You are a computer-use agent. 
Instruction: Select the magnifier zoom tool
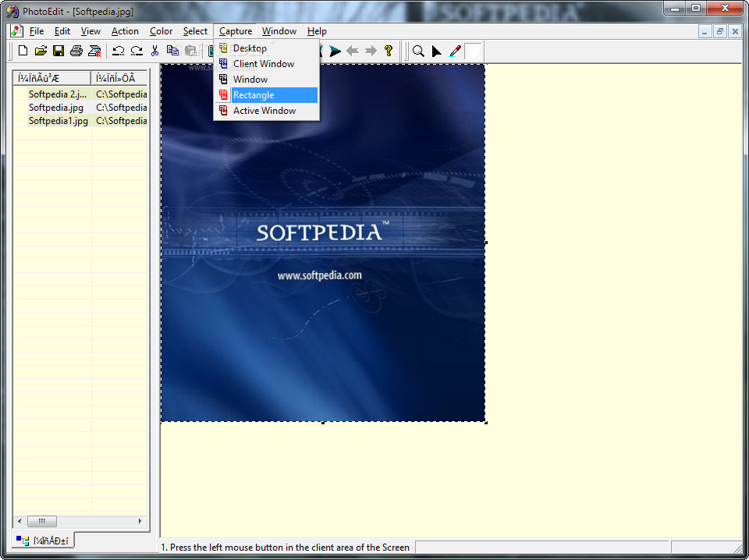coord(418,51)
